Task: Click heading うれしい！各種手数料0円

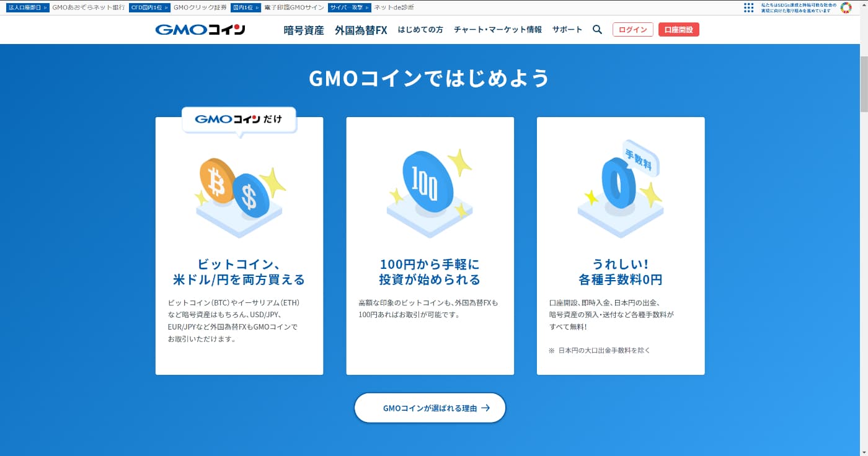Action: point(621,272)
